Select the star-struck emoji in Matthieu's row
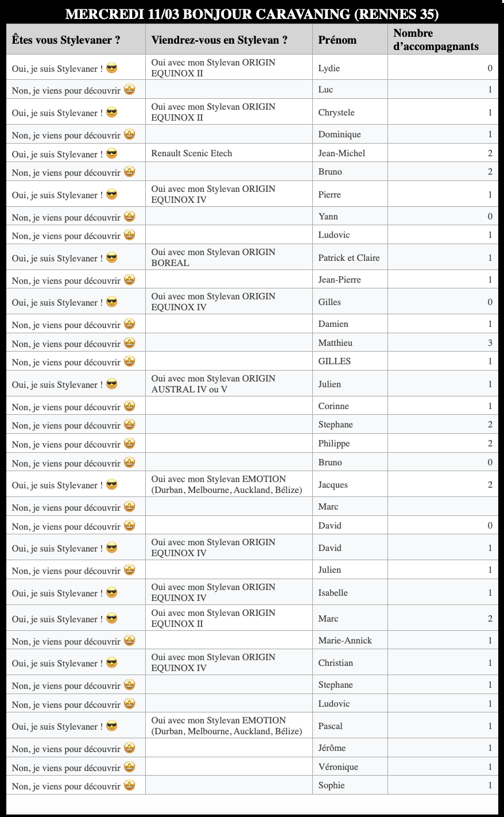The width and height of the screenshot is (504, 817). tap(130, 343)
